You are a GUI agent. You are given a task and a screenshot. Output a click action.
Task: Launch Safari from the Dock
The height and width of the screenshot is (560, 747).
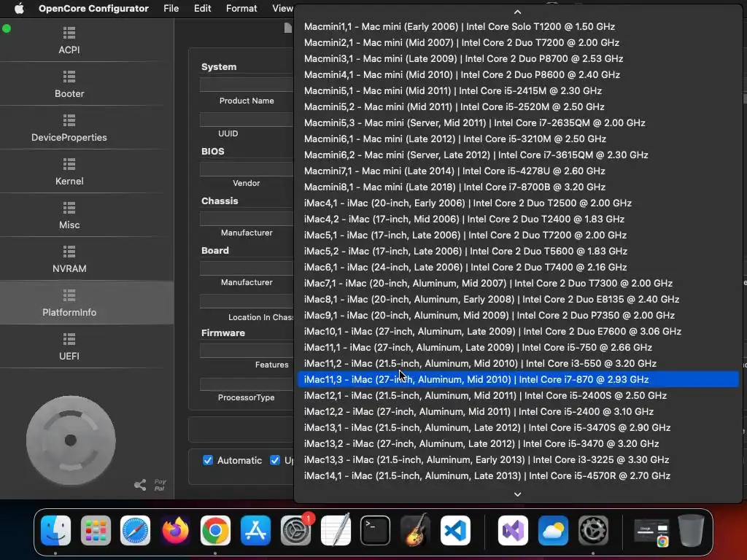pos(135,530)
